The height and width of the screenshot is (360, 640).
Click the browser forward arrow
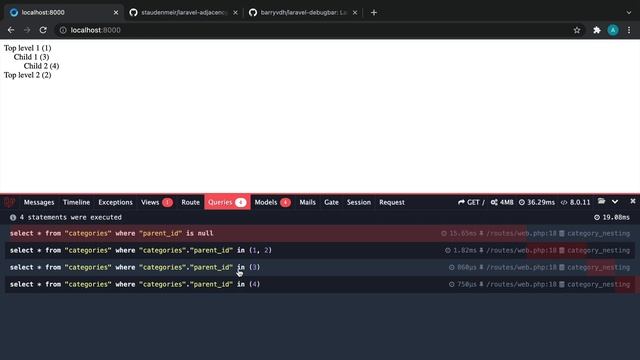pos(27,30)
